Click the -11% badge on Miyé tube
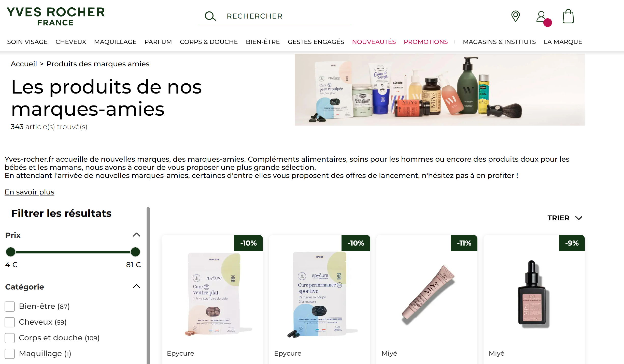 tap(464, 243)
